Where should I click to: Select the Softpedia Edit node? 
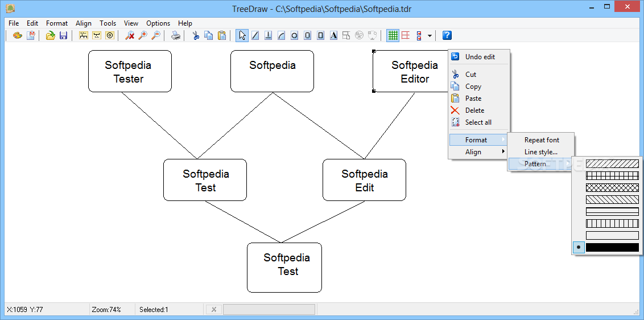pyautogui.click(x=364, y=180)
